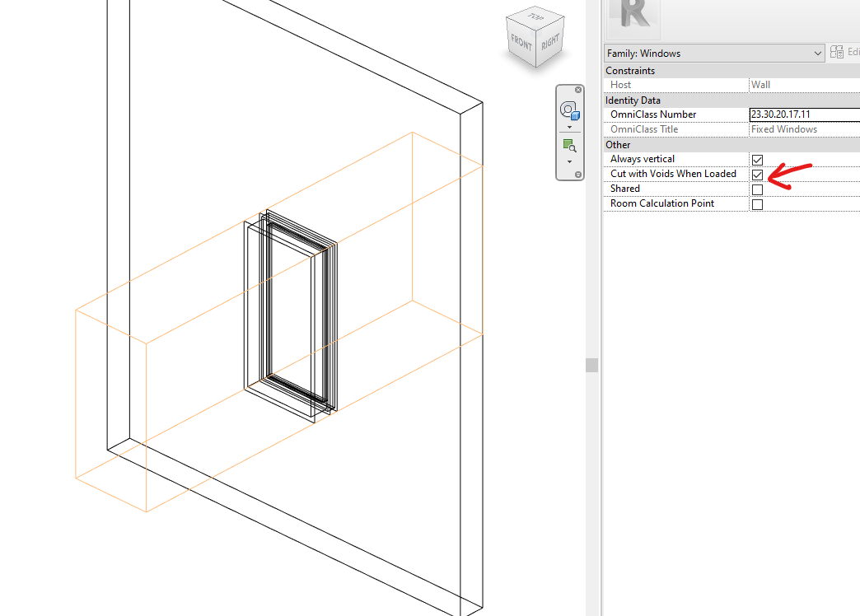The width and height of the screenshot is (860, 616).
Task: Collapse the Identity Data section header
Action: point(731,100)
